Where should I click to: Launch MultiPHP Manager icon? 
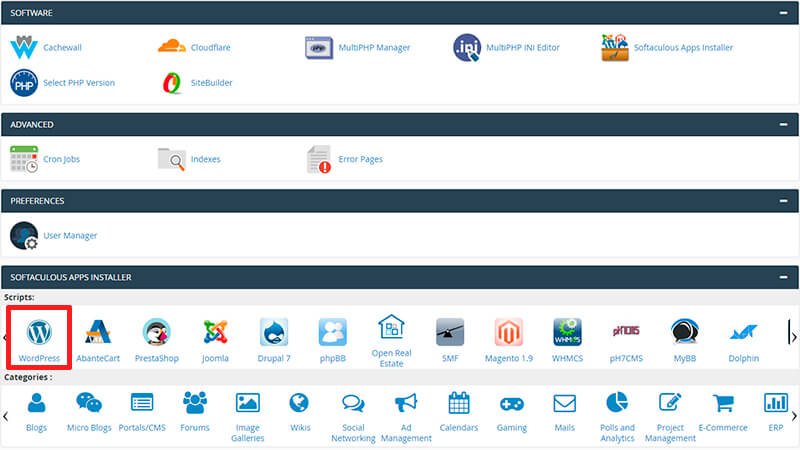319,48
